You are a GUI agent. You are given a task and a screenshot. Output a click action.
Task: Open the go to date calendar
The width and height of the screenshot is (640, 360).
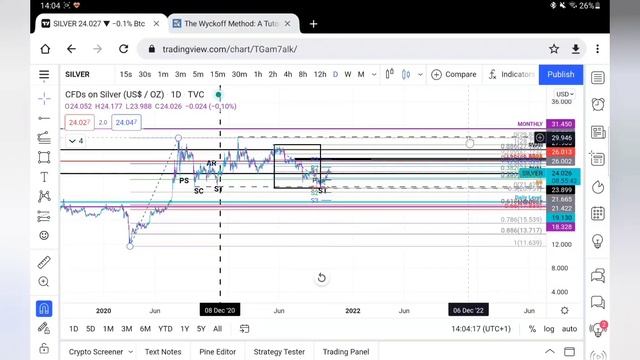[x=244, y=329]
